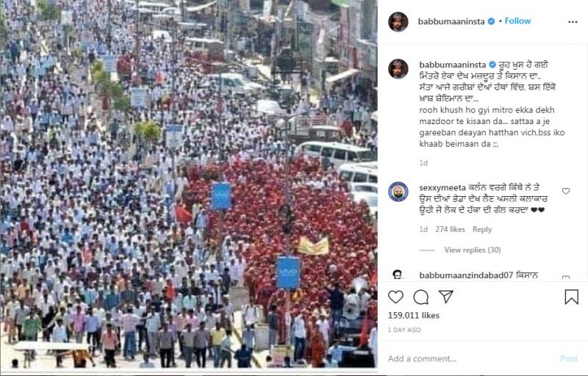Click Post to submit comment
This screenshot has width=588, height=376.
(568, 358)
